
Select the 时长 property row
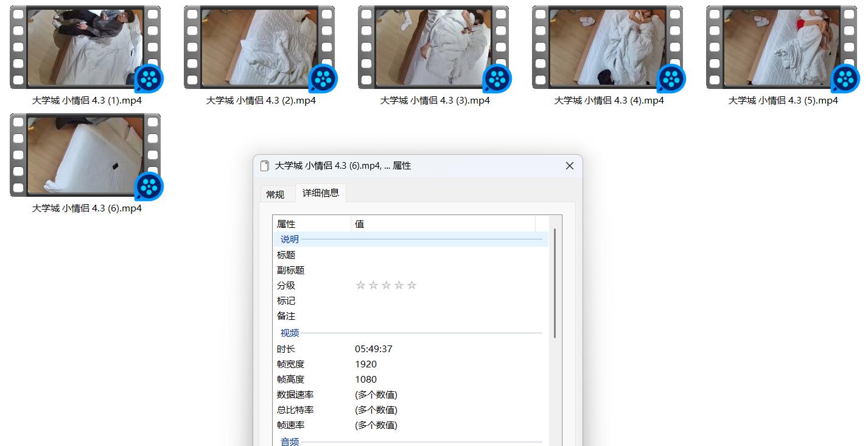pyautogui.click(x=408, y=349)
